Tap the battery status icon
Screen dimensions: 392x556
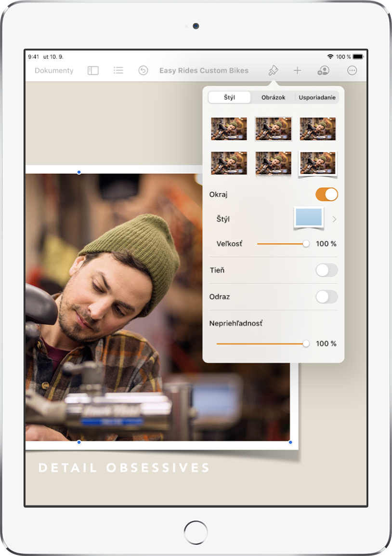click(358, 57)
